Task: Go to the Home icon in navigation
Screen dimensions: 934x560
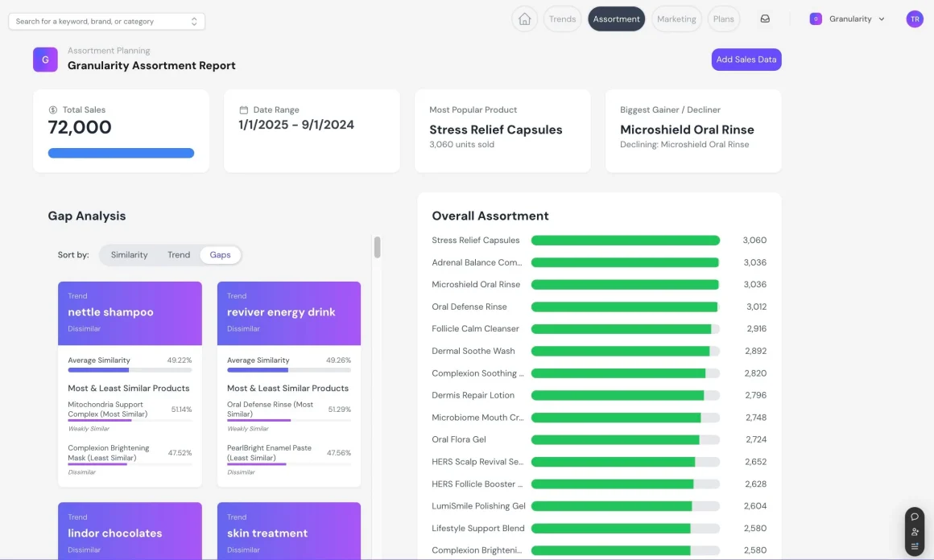Action: 524,19
